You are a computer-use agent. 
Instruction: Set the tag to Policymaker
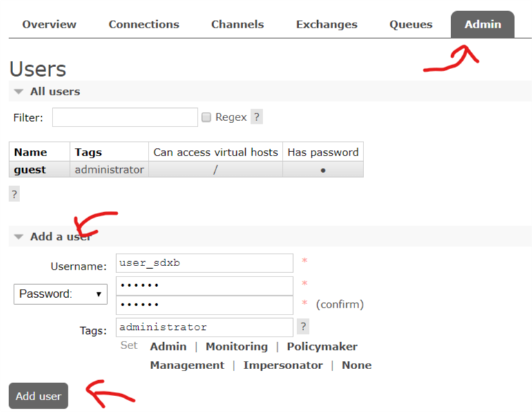[x=322, y=346]
